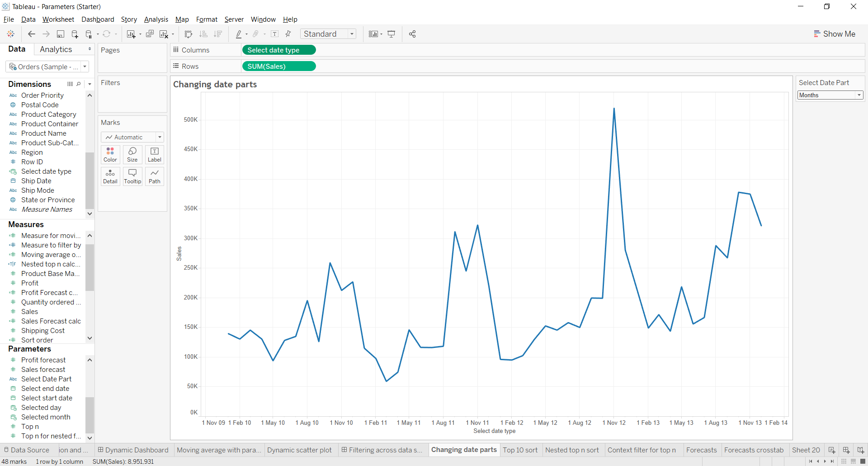Jump to last sheet tab arrow
This screenshot has height=466, width=868.
pyautogui.click(x=832, y=461)
